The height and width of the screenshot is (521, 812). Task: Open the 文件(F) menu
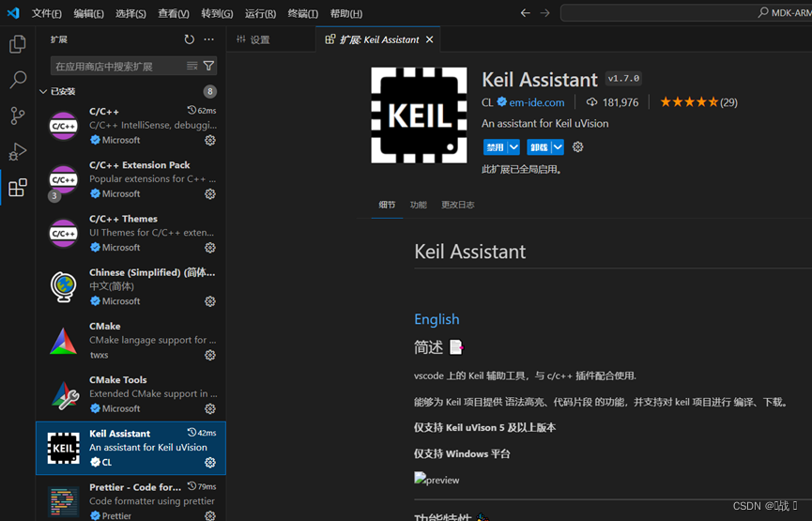coord(47,13)
